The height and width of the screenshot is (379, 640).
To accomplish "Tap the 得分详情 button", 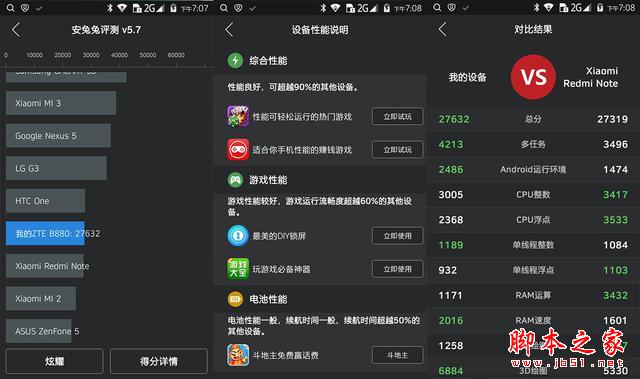I will point(159,361).
